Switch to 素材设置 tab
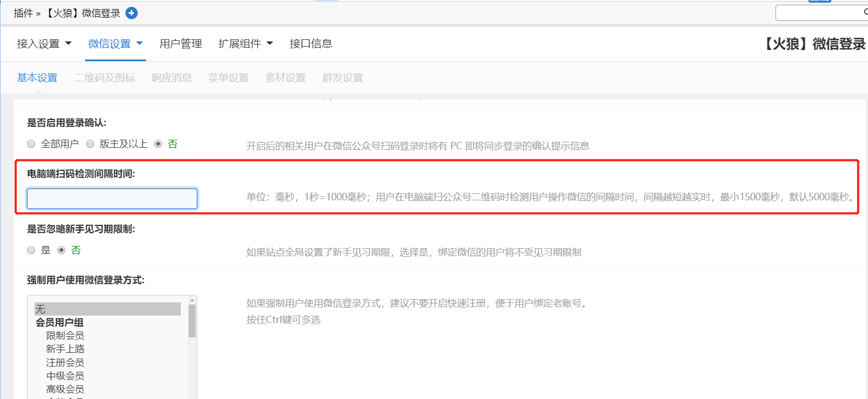This screenshot has height=399, width=868. (x=285, y=78)
